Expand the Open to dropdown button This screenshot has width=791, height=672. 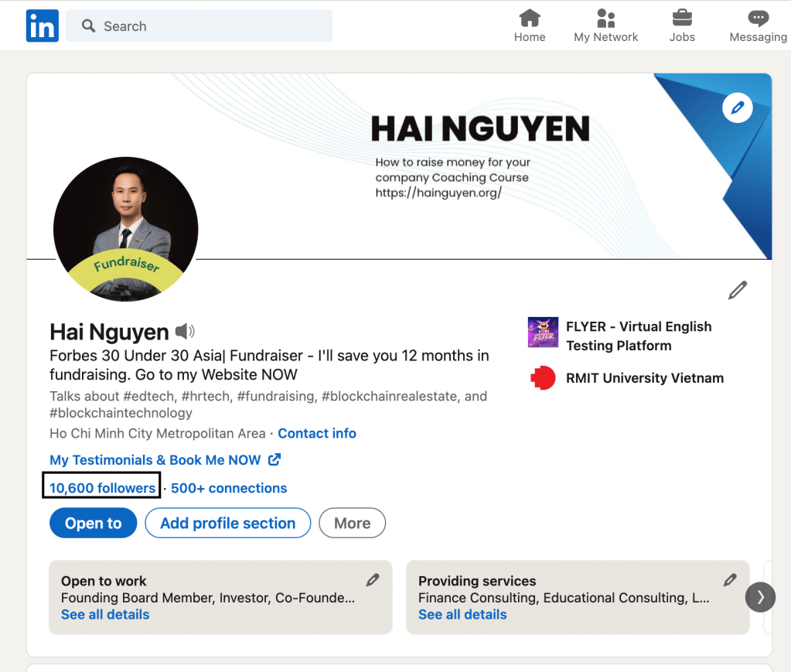pyautogui.click(x=93, y=524)
